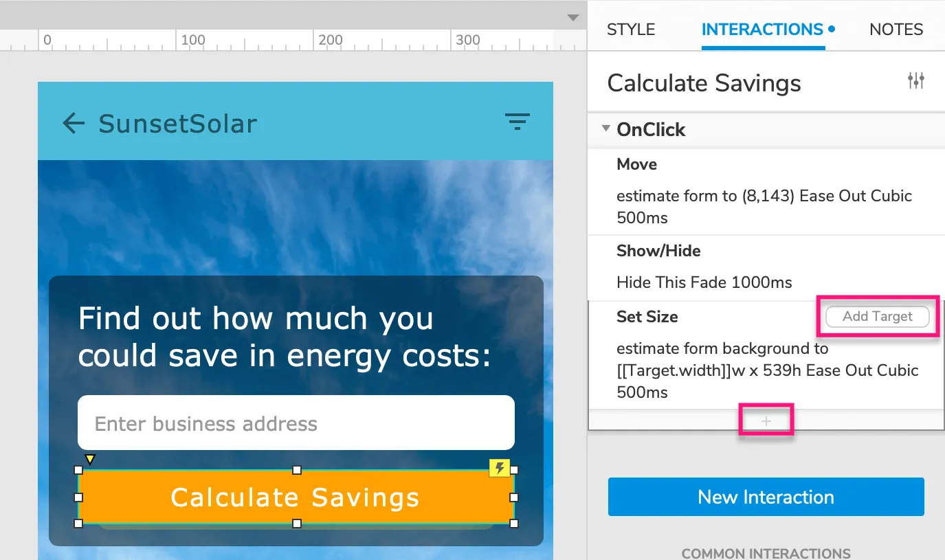Screen dimensions: 945x560
Task: Collapse the OnClick event section
Action: [606, 128]
